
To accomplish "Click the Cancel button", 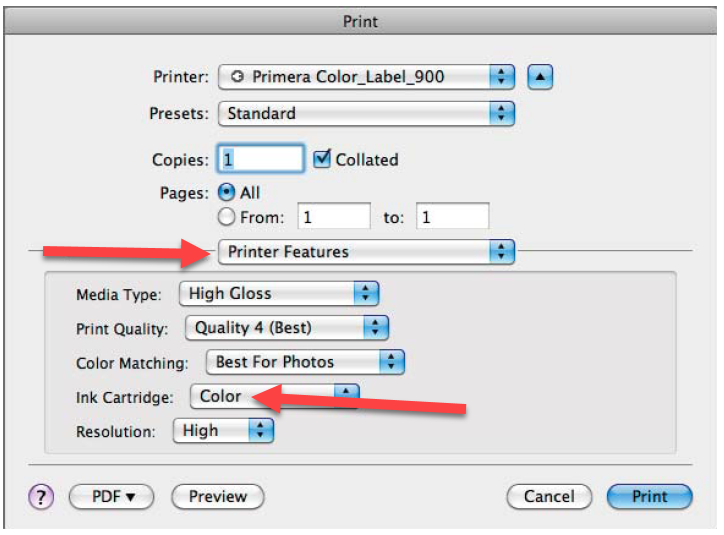I will tap(549, 497).
